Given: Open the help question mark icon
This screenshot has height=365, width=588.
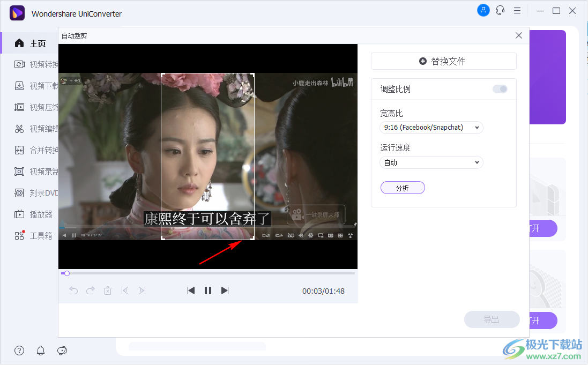Looking at the screenshot, I should pos(19,351).
